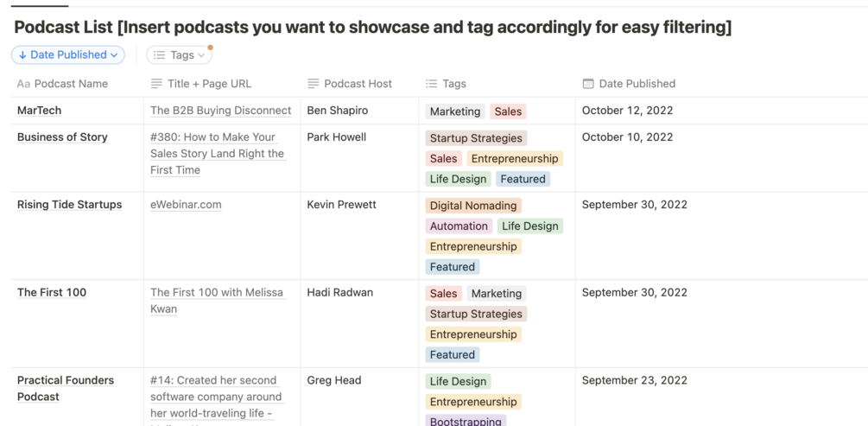The width and height of the screenshot is (868, 426).
Task: Expand the Tags filter dropdown chevron
Action: click(x=202, y=55)
